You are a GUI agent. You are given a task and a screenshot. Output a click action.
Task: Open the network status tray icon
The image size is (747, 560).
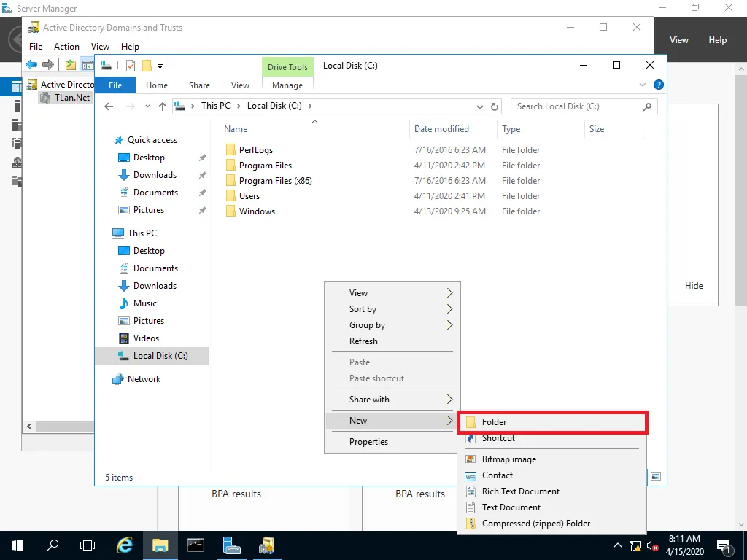coord(635,545)
